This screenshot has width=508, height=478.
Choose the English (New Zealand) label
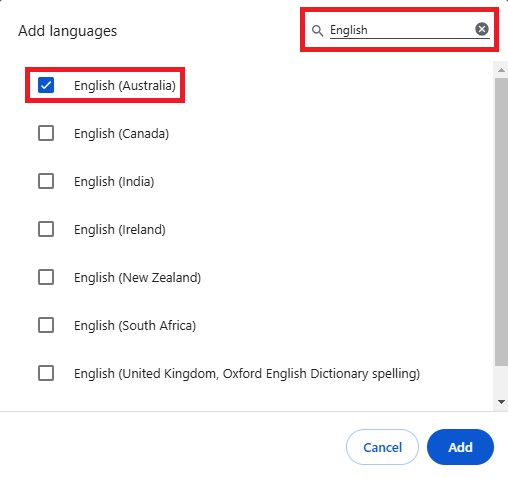138,278
